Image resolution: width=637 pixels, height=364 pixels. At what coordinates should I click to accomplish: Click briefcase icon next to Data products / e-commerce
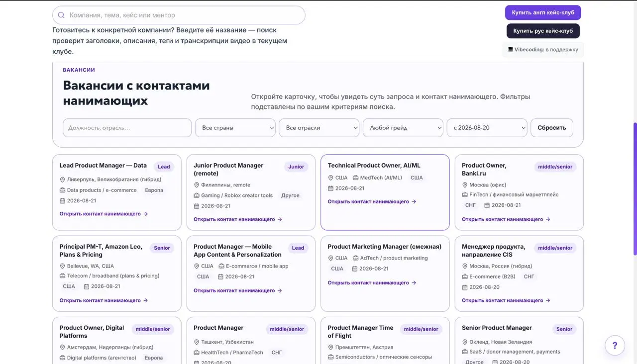pos(63,190)
